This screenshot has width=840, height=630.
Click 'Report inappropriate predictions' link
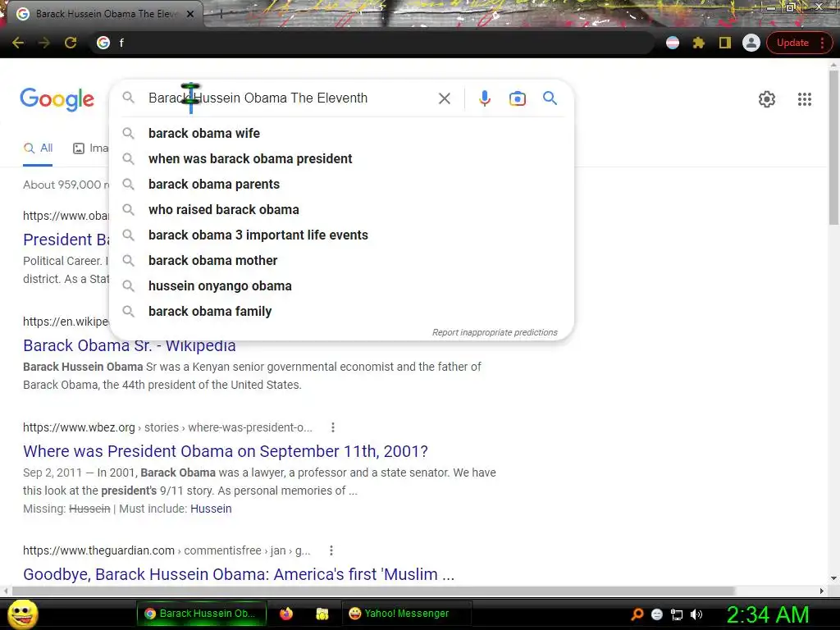click(495, 333)
